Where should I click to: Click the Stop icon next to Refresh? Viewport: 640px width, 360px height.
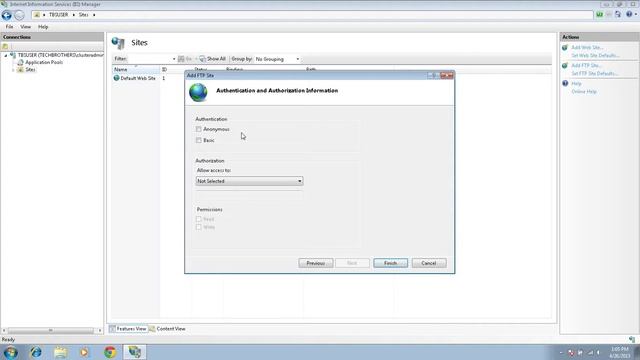pyautogui.click(x=609, y=15)
